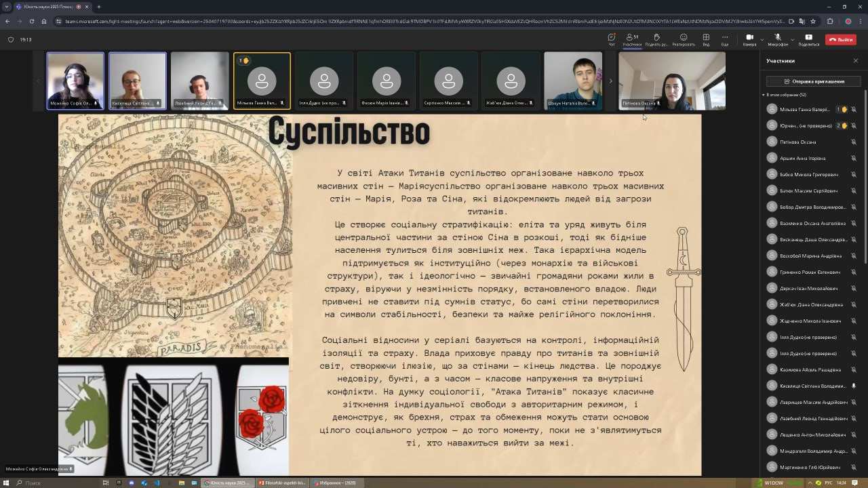Image resolution: width=868 pixels, height=488 pixels.
Task: Open the View (Вид) layout options
Action: [706, 39]
